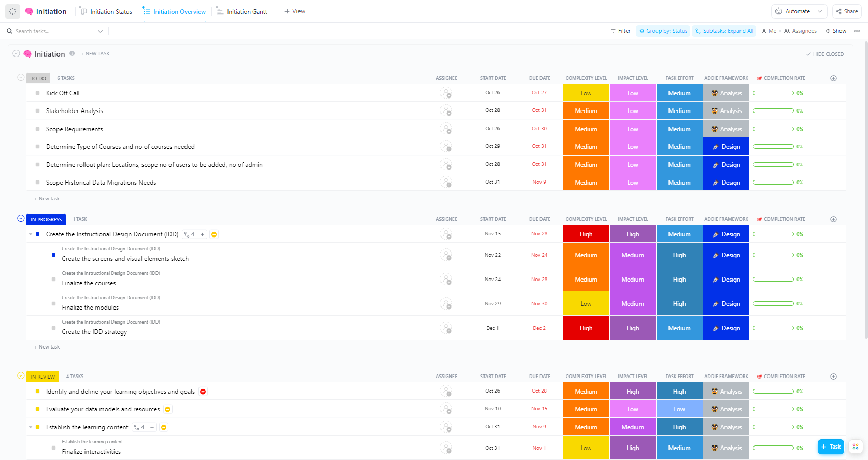Click assignee icon for Create the IDD strategy
This screenshot has height=460, width=868.
[446, 328]
